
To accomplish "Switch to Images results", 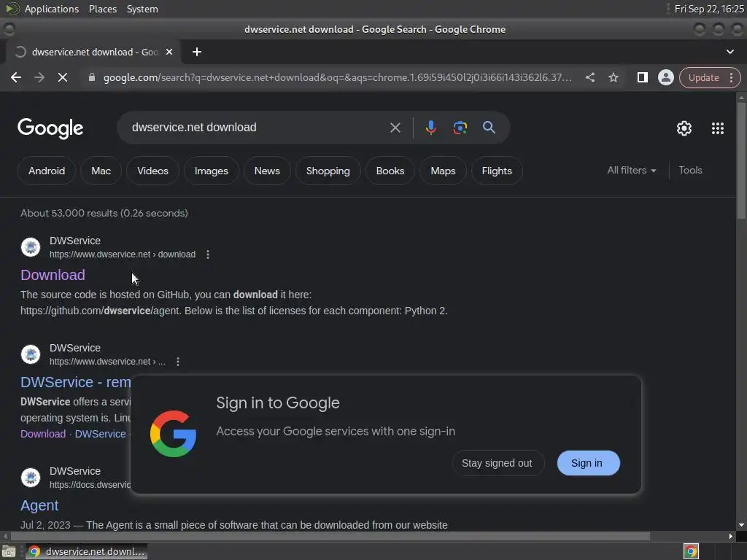I will (x=211, y=171).
